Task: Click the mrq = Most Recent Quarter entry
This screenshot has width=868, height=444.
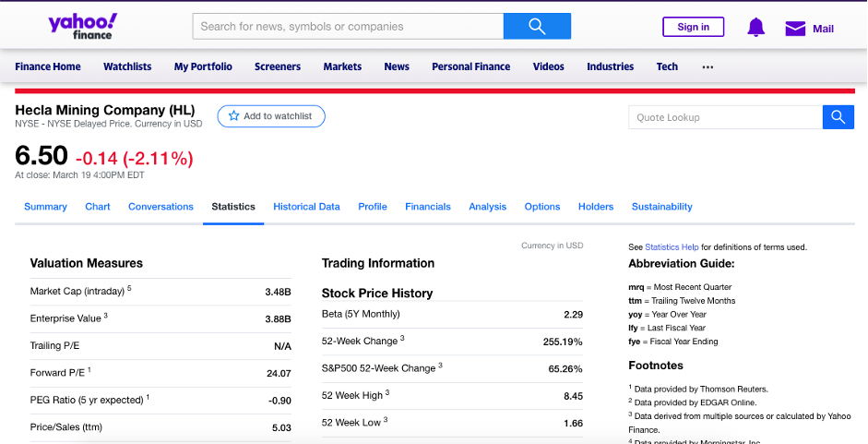Action: pyautogui.click(x=680, y=287)
